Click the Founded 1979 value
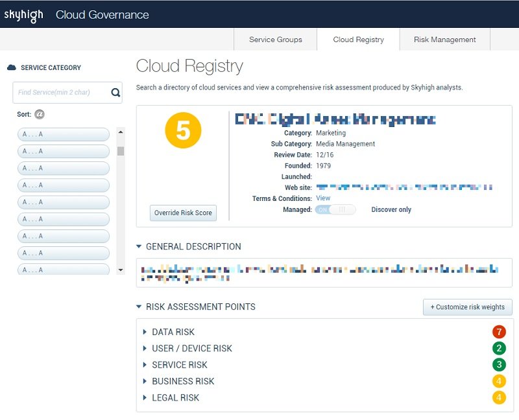Viewport: 519px width, 420px height. click(x=323, y=166)
